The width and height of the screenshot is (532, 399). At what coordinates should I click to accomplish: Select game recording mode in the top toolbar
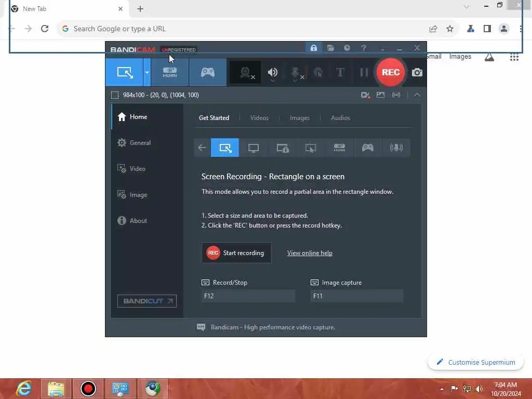click(x=208, y=72)
